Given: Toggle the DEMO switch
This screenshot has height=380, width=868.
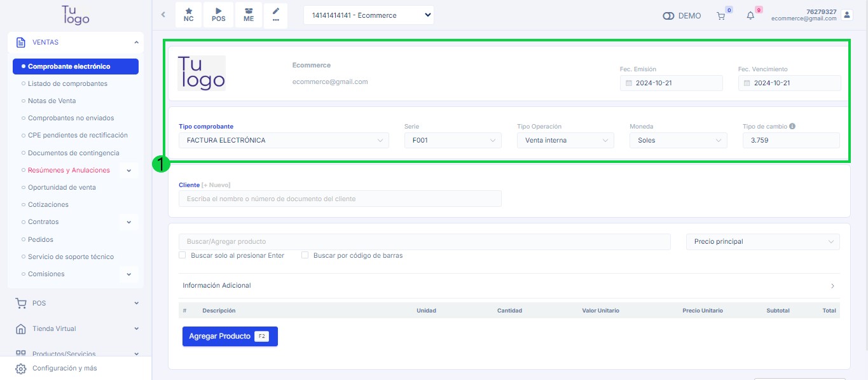Looking at the screenshot, I should point(668,16).
